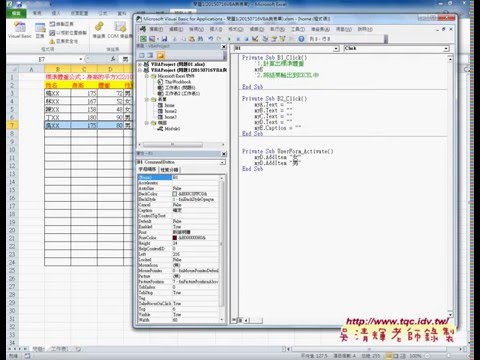Click the Caption property value
480x360 pixels.
click(x=196, y=210)
